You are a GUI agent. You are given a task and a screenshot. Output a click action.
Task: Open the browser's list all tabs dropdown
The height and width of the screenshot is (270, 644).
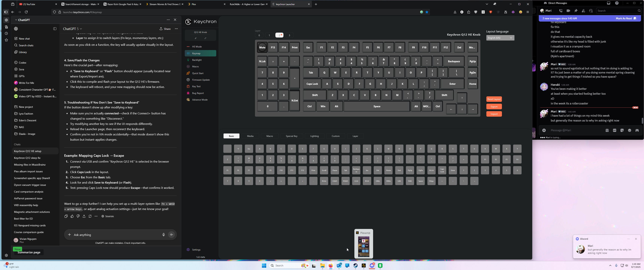point(487,4)
